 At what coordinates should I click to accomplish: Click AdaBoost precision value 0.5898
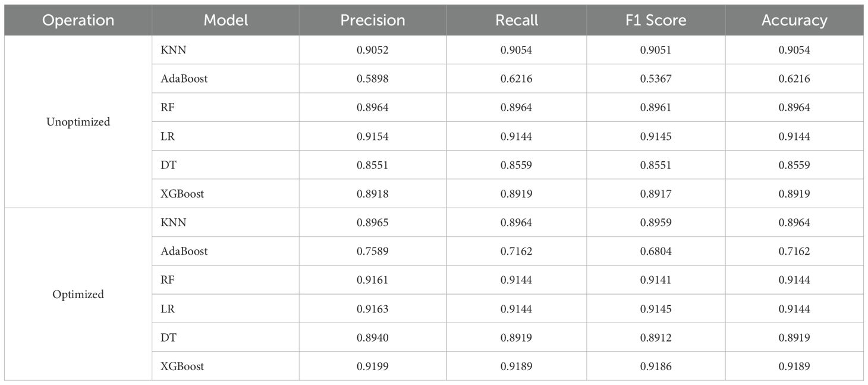point(372,79)
